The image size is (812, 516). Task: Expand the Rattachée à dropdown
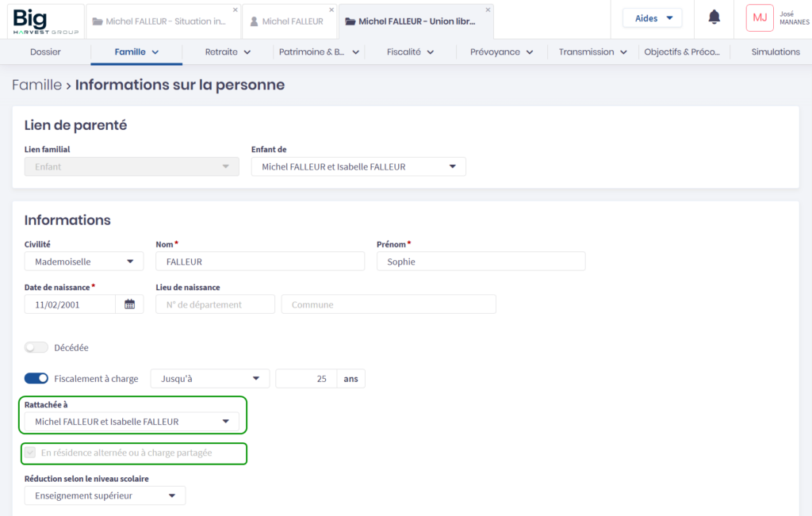pos(132,422)
